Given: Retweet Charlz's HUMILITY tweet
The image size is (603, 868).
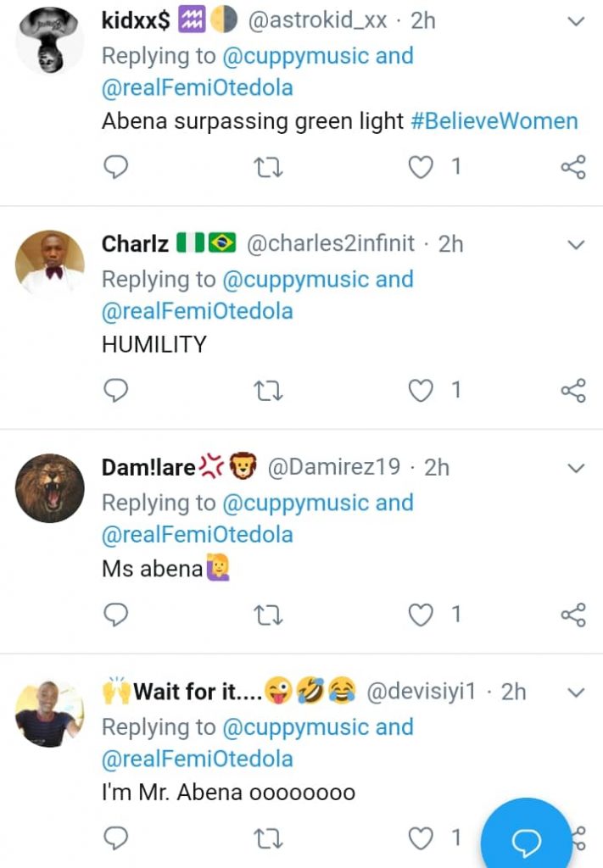Looking at the screenshot, I should pos(269,390).
